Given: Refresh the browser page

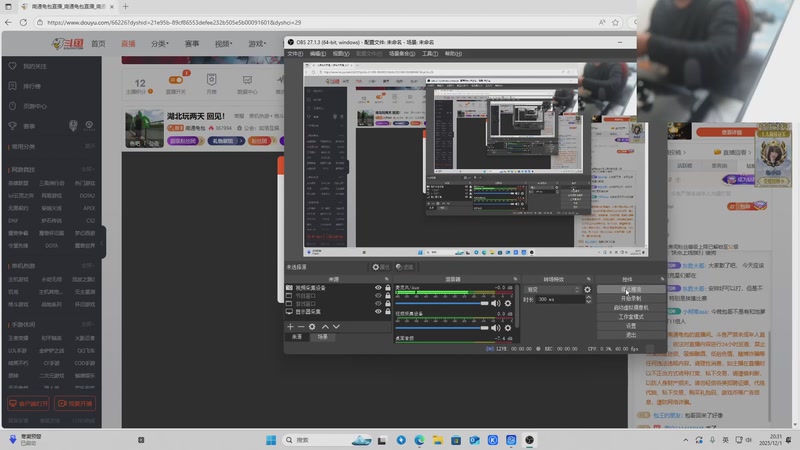Looking at the screenshot, I should 23,22.
